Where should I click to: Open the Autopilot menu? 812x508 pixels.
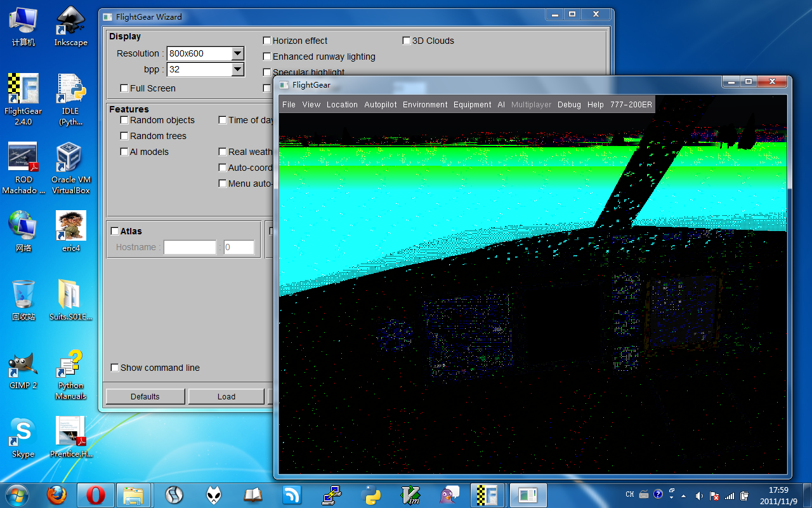pyautogui.click(x=381, y=105)
